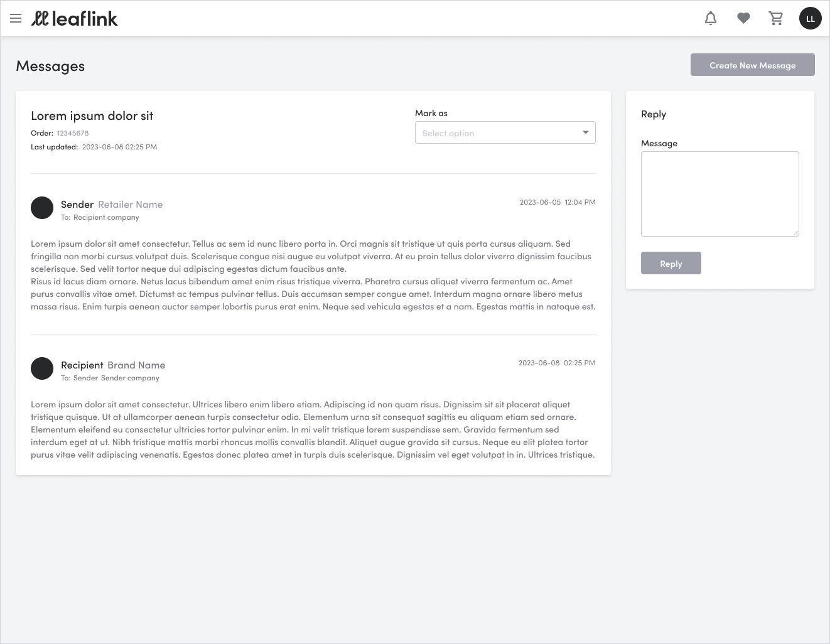The image size is (830, 644).
Task: Open the hamburger navigation menu
Action: [16, 18]
